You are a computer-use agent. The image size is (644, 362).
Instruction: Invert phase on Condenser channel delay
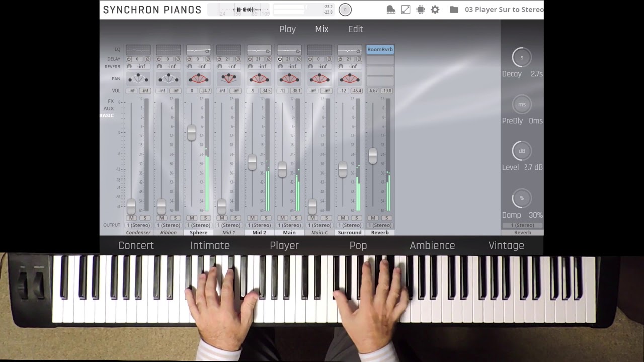[147, 59]
